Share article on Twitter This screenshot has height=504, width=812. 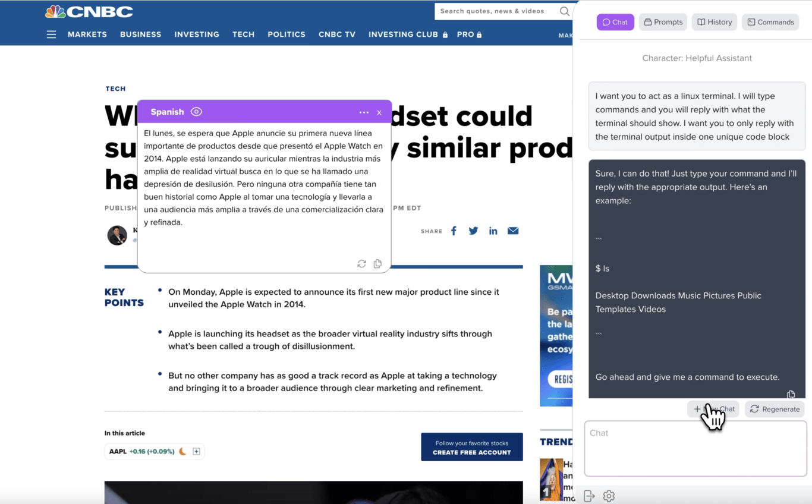tap(473, 231)
